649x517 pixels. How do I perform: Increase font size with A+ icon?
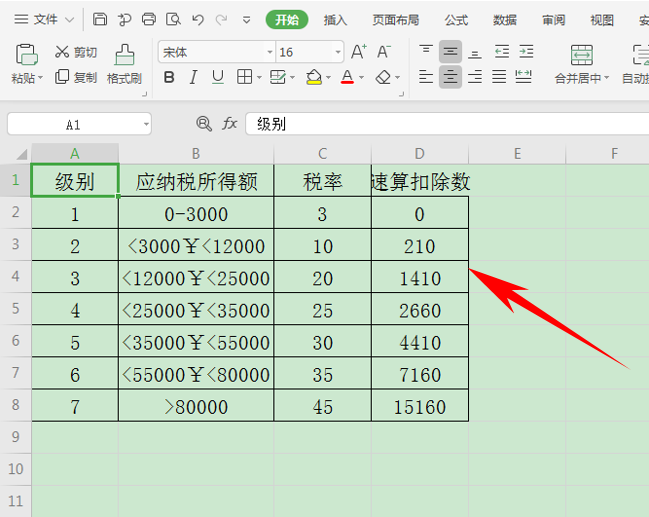[x=358, y=52]
